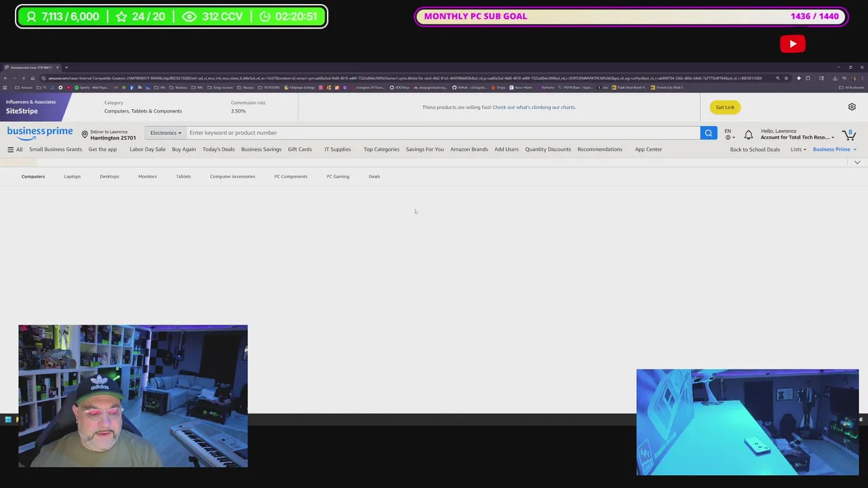Open the Deals subnav tab

(374, 176)
